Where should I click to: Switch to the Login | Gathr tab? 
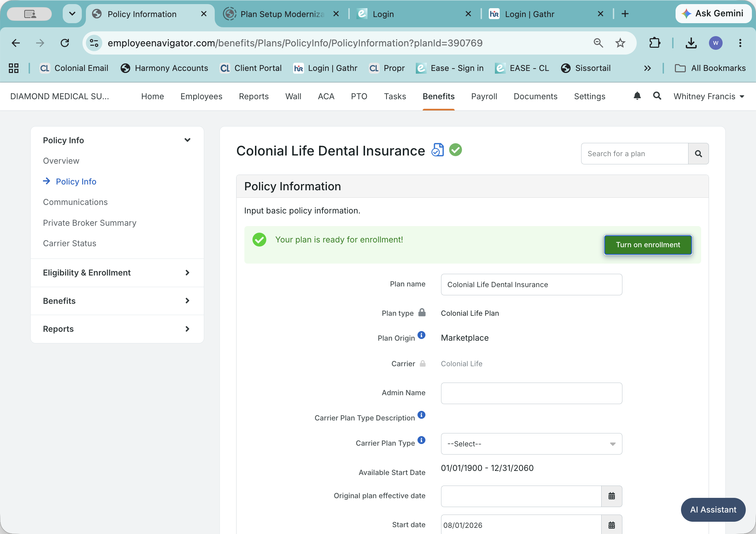click(546, 14)
